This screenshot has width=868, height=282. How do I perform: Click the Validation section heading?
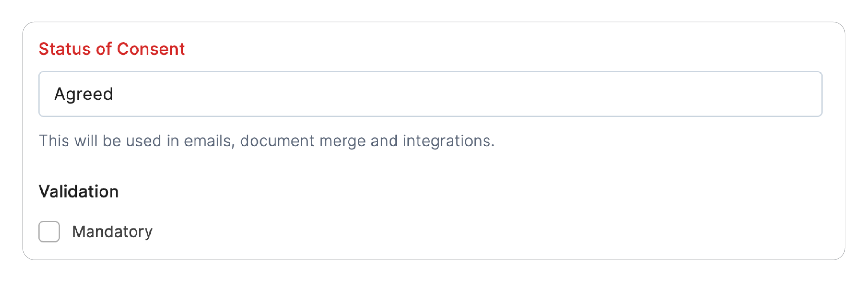click(x=79, y=192)
